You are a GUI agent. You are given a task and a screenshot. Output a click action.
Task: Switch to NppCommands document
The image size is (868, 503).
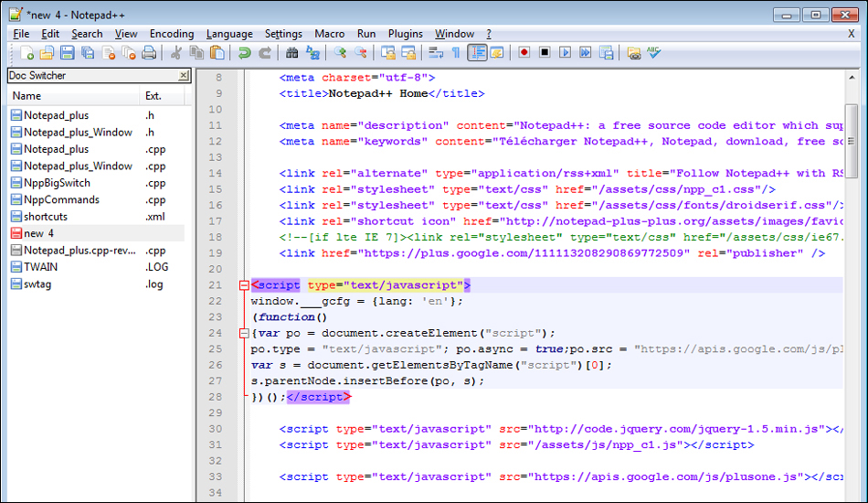click(x=96, y=199)
